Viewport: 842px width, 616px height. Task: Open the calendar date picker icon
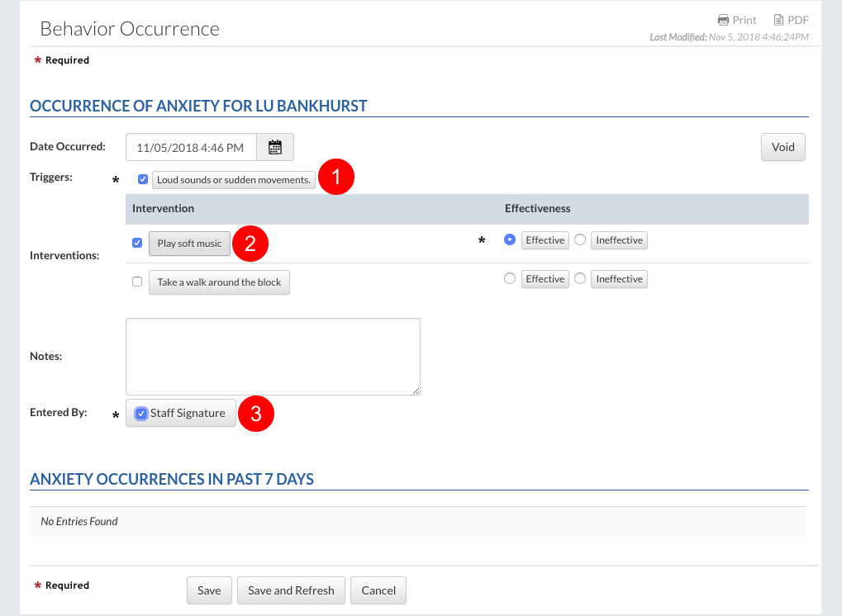point(275,148)
